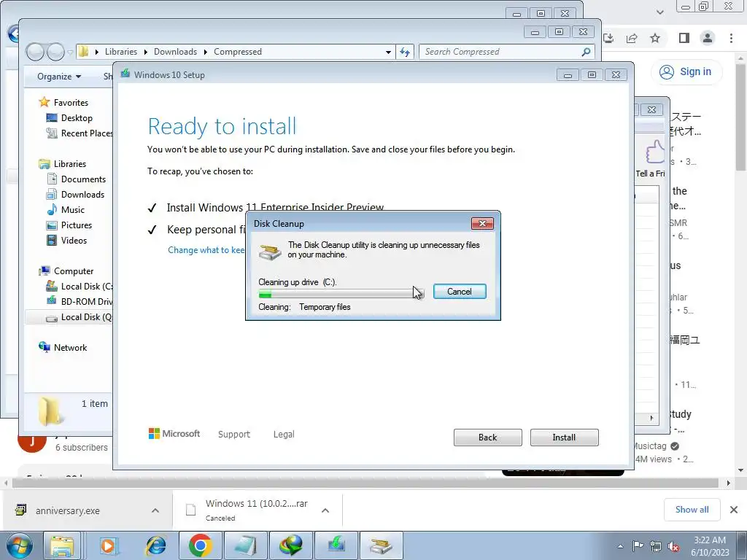
Task: Switch to Disk Cleanup taskbar icon
Action: [381, 545]
